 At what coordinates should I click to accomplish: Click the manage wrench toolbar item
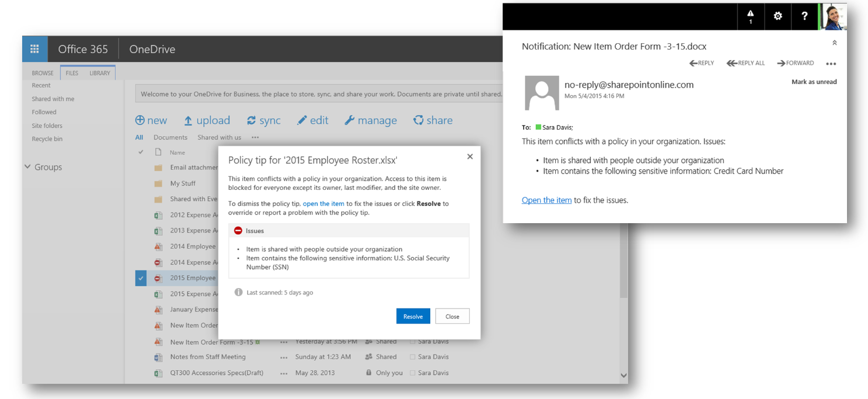point(350,121)
